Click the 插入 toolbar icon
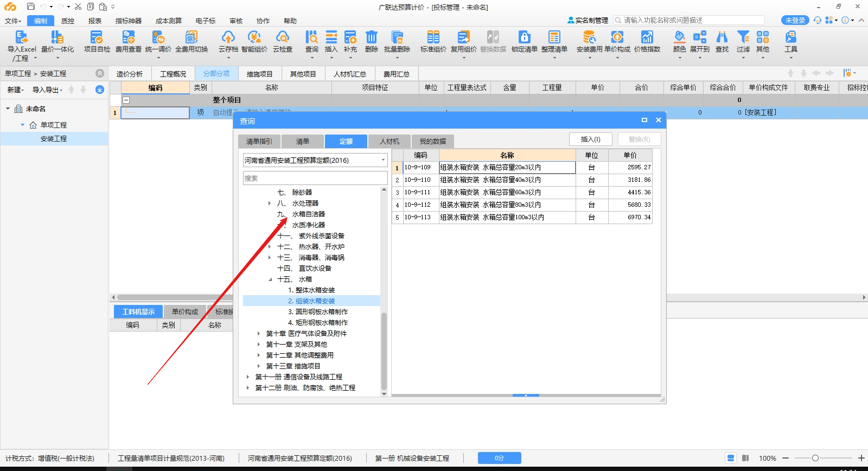Screen dimensions: 868x471 pos(331,42)
